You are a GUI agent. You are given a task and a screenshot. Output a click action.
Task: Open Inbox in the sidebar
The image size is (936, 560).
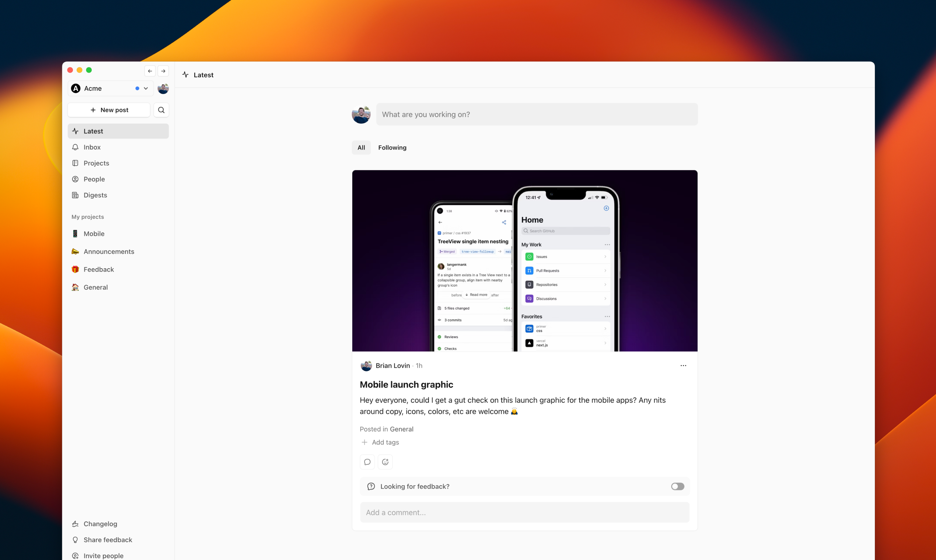[118, 147]
